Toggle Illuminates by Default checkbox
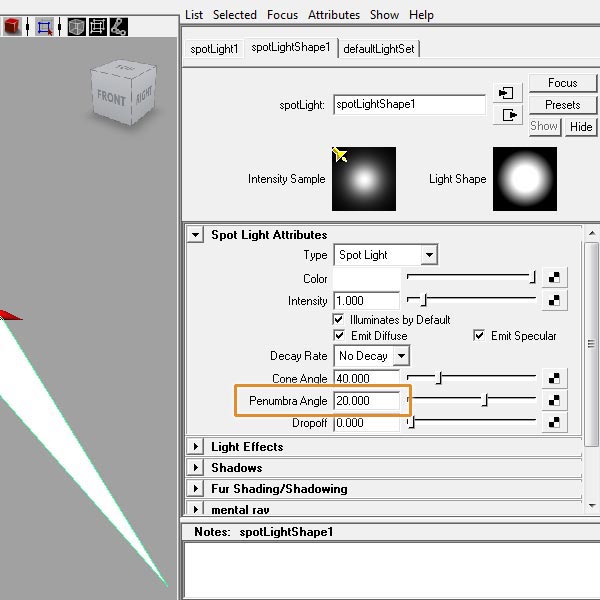Screen dimensions: 600x600 [338, 320]
